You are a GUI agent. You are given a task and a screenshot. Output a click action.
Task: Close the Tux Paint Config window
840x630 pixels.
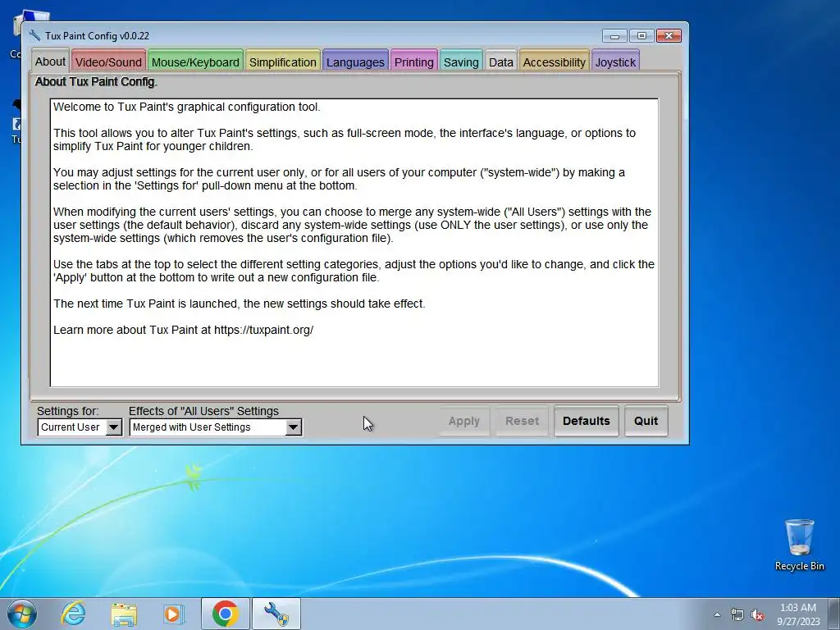669,36
